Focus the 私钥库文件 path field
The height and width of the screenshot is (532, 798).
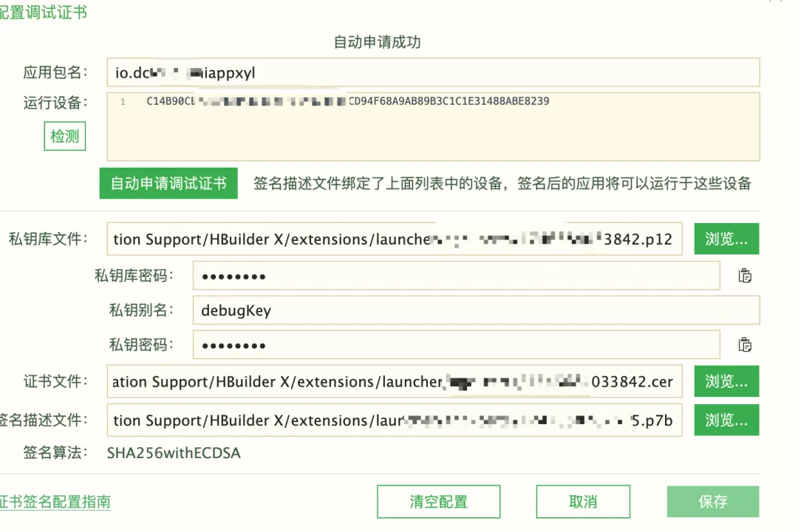[x=393, y=239]
